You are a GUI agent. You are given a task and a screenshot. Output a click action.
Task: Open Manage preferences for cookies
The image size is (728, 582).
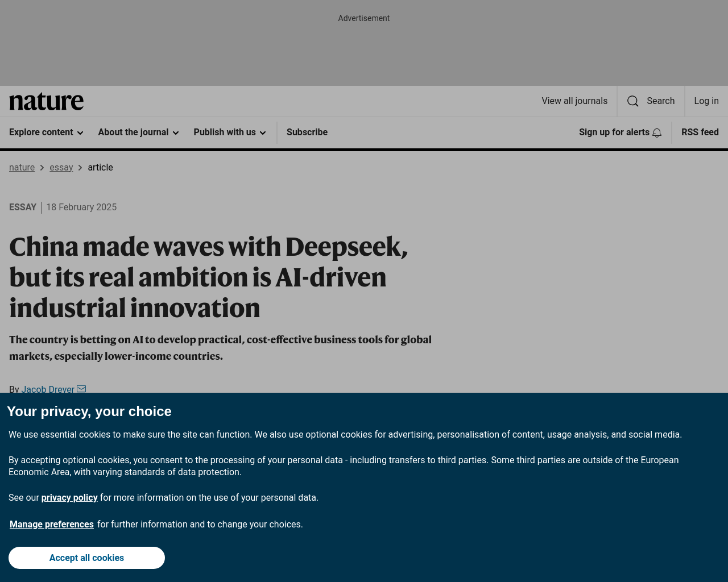(x=52, y=525)
